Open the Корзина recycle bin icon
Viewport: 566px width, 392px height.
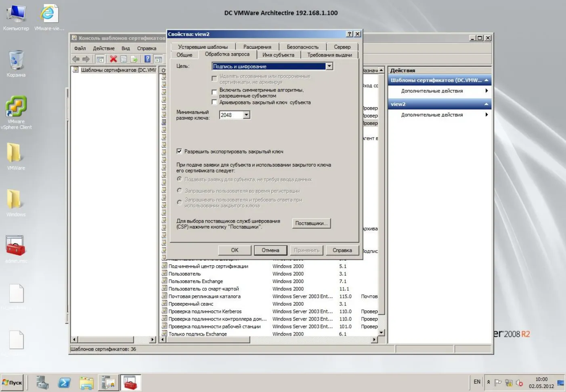click(x=16, y=64)
